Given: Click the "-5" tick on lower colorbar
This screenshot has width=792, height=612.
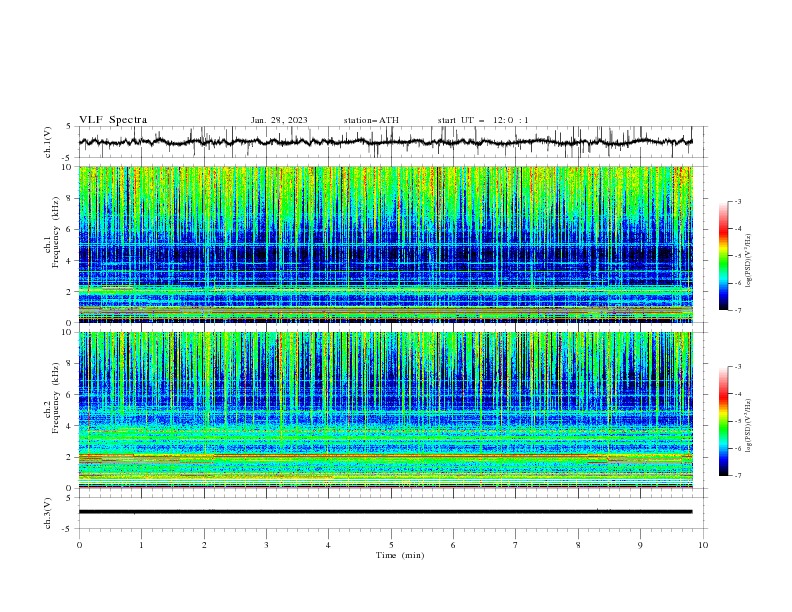Looking at the screenshot, I should [738, 421].
